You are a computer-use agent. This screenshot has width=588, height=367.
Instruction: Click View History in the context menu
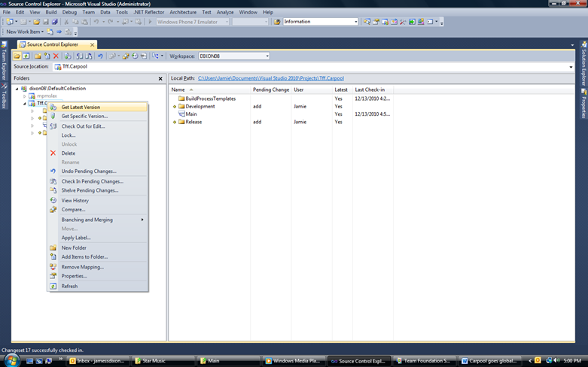click(75, 201)
